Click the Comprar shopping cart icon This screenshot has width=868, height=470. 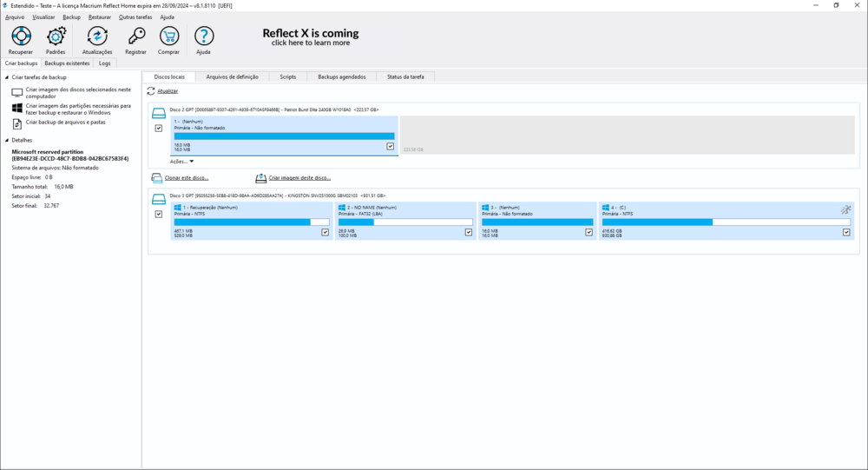pyautogui.click(x=169, y=36)
